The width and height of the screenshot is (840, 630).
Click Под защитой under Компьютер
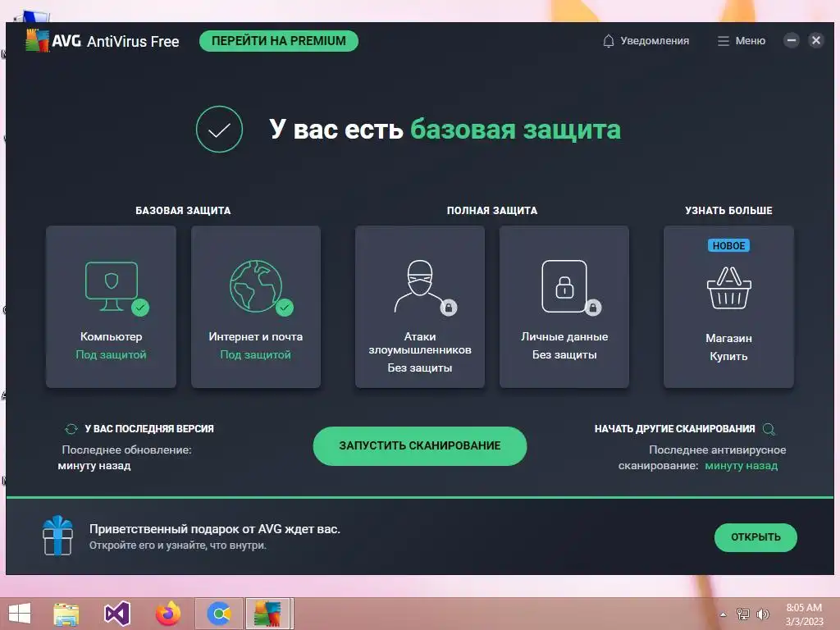[111, 354]
